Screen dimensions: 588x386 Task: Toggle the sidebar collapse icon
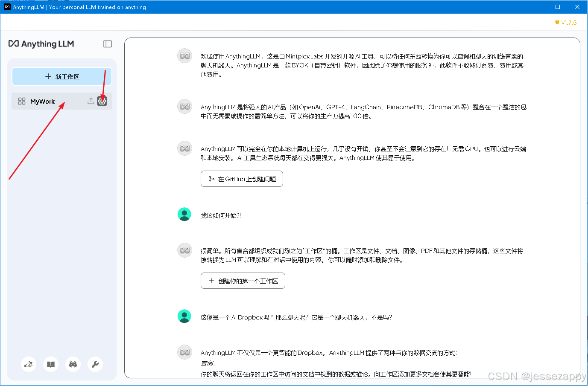108,44
